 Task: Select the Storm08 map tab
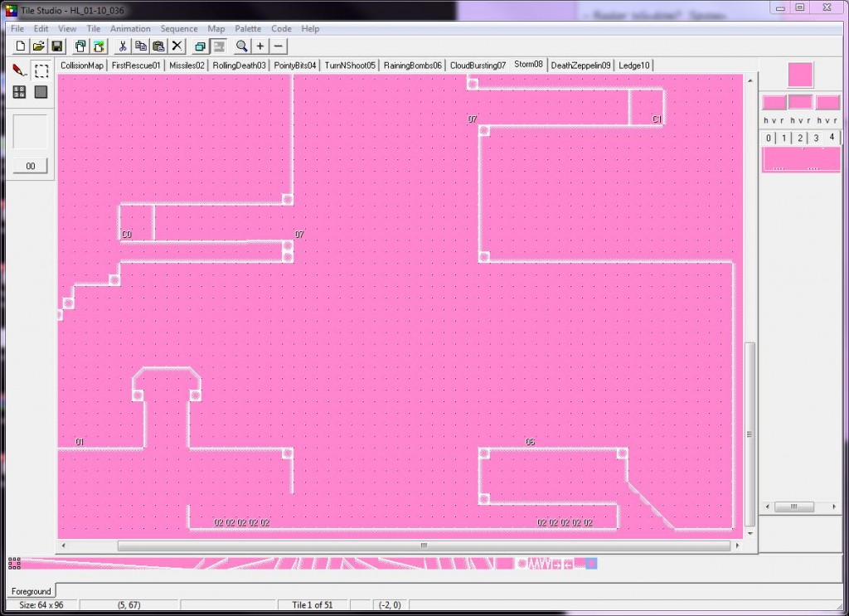(x=528, y=65)
